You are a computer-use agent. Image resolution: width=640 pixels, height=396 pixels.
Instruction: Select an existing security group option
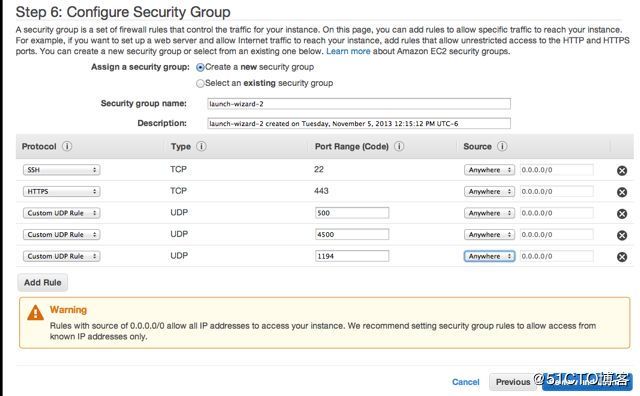point(200,84)
